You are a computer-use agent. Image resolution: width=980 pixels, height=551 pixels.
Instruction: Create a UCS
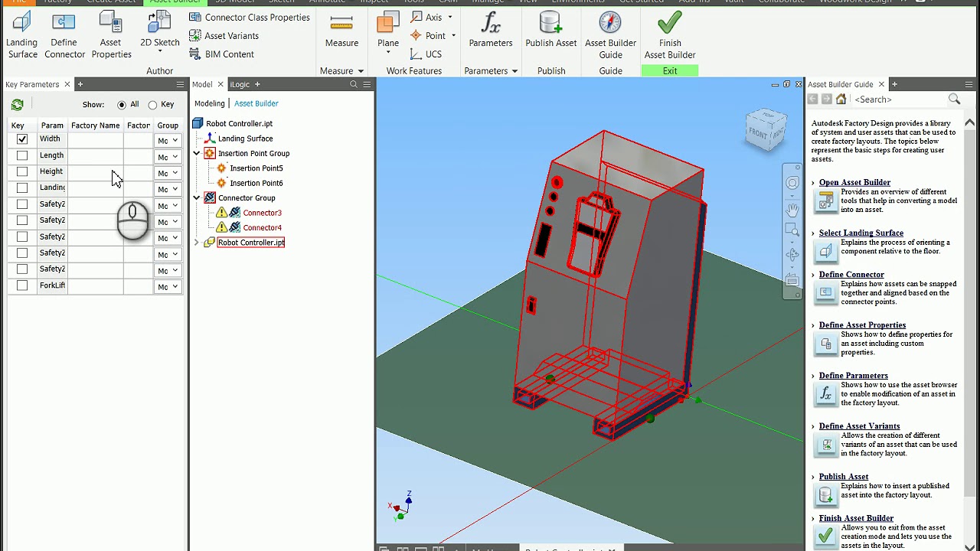(x=426, y=54)
